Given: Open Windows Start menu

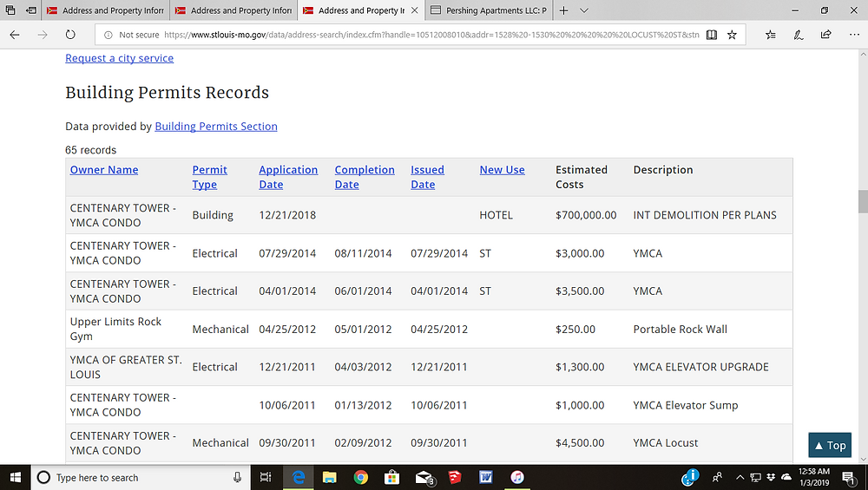Looking at the screenshot, I should pyautogui.click(x=15, y=477).
